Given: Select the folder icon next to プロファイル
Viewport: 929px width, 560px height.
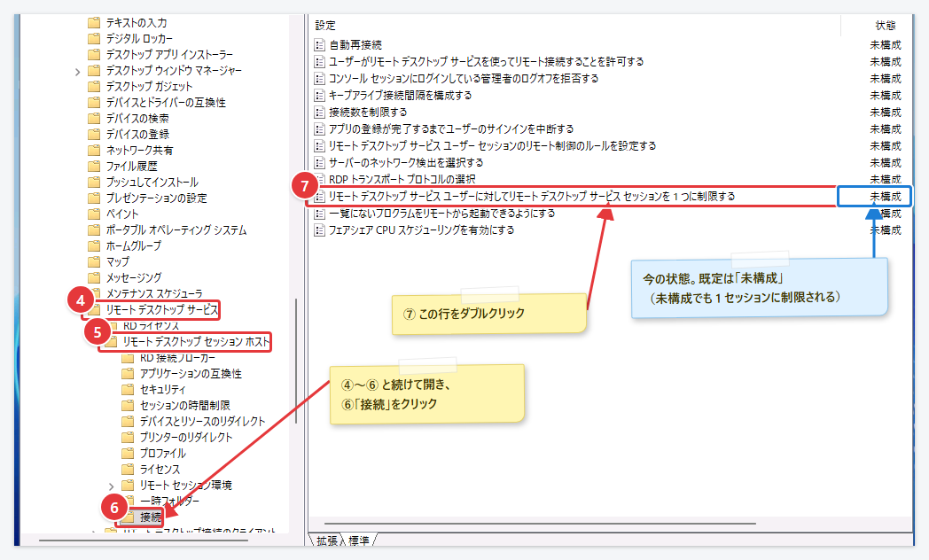Looking at the screenshot, I should (128, 453).
